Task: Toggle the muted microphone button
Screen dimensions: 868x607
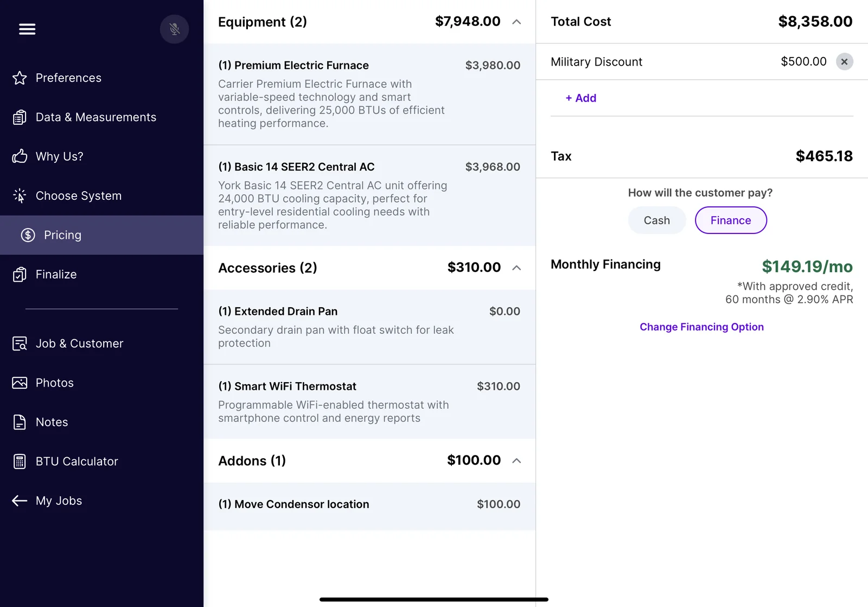Action: coord(174,29)
